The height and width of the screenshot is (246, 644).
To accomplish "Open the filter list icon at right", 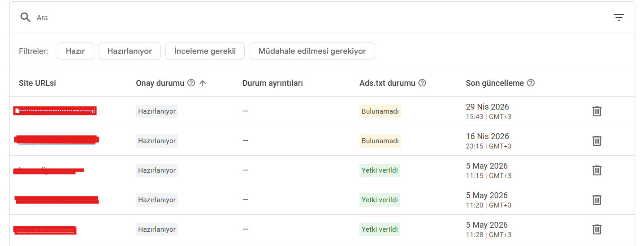I will (619, 17).
